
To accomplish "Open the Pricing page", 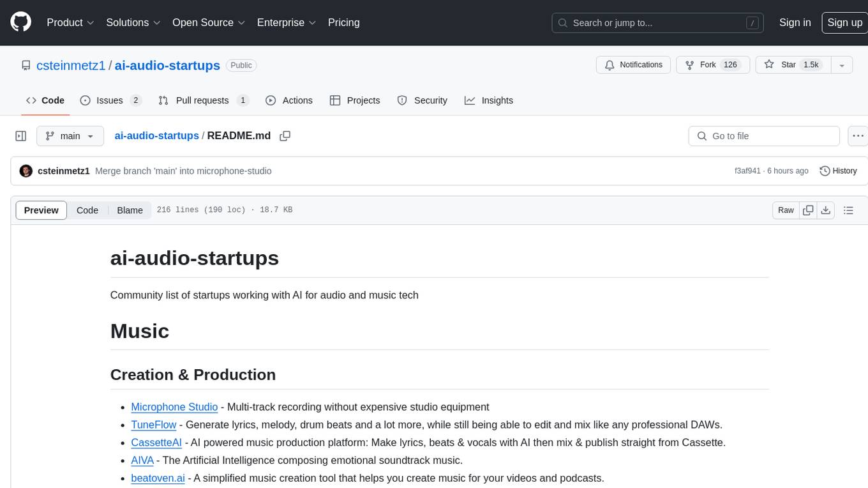I will click(344, 22).
